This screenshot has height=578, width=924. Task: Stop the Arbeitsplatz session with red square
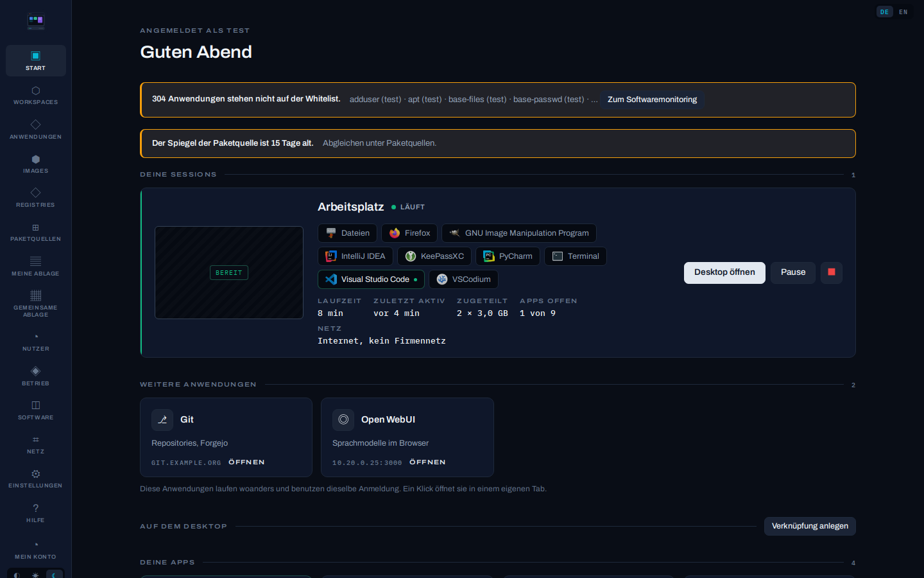coord(832,272)
